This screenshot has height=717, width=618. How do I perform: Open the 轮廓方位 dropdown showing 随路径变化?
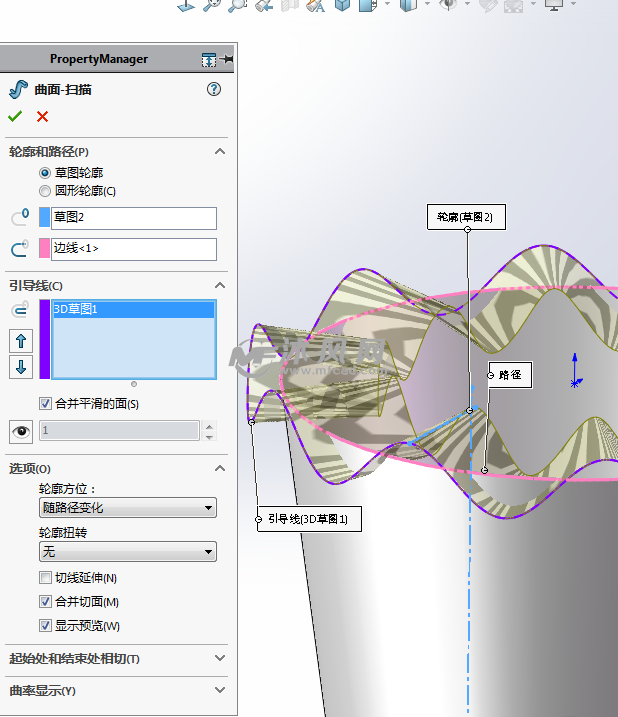pos(127,508)
